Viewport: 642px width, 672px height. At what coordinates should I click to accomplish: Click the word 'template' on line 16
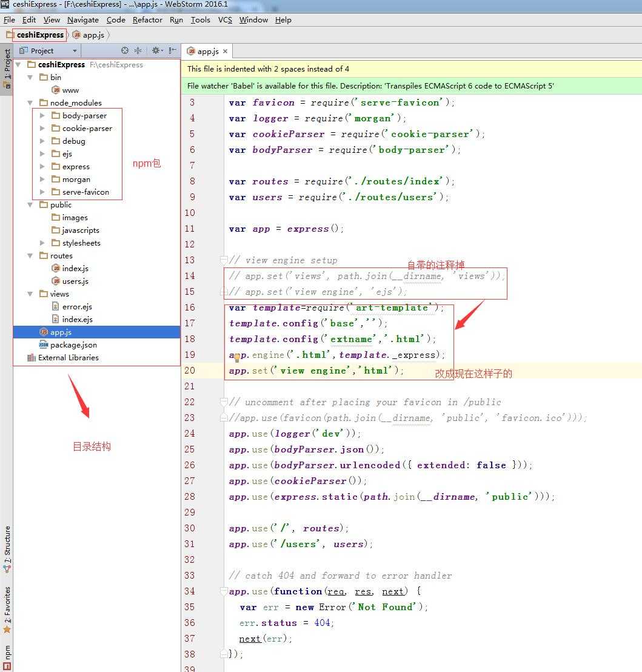(276, 307)
